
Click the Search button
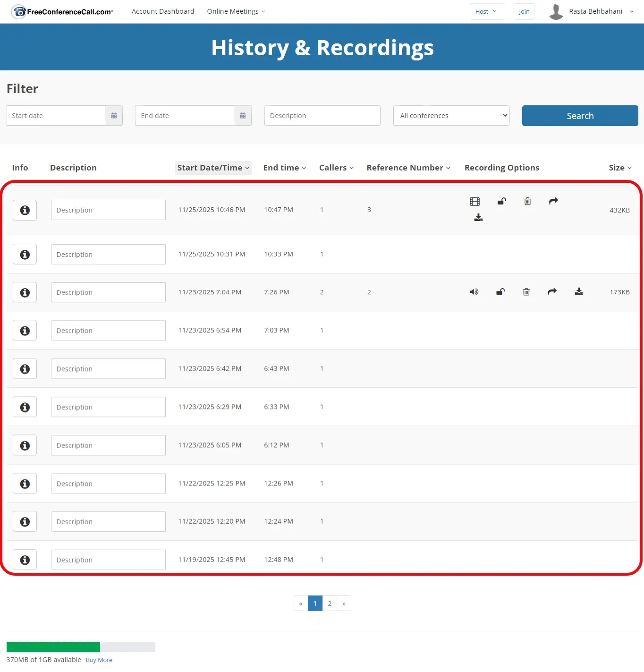(x=580, y=116)
